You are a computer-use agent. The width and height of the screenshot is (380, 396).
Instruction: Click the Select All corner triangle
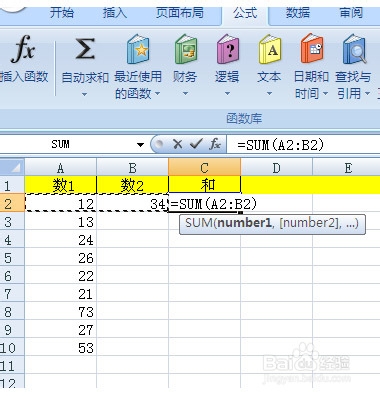point(12,167)
